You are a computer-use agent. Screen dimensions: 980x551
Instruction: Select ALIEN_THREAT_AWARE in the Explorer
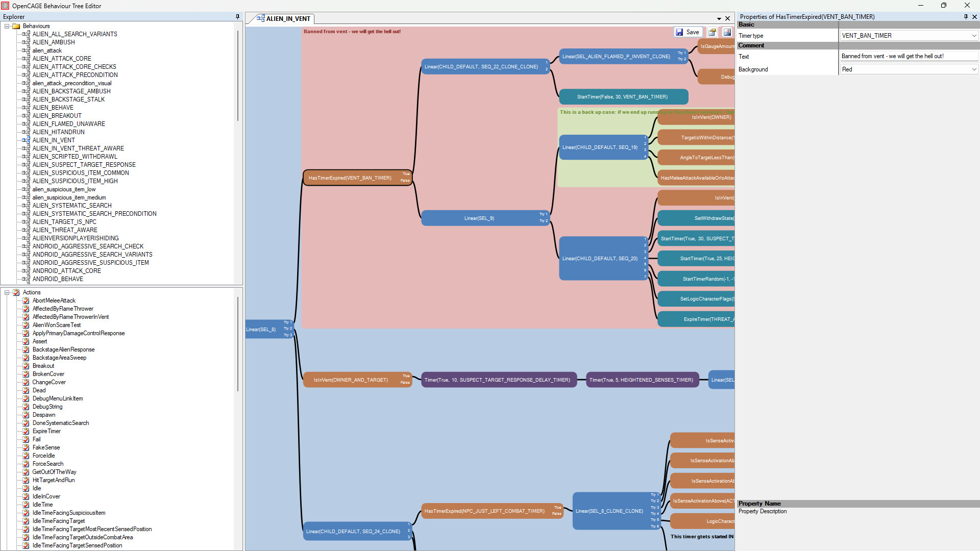point(65,230)
